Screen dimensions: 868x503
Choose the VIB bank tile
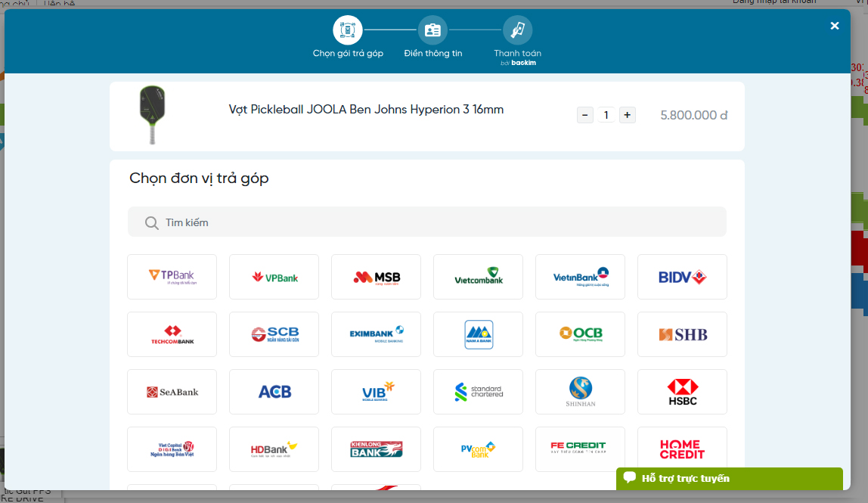coord(376,392)
